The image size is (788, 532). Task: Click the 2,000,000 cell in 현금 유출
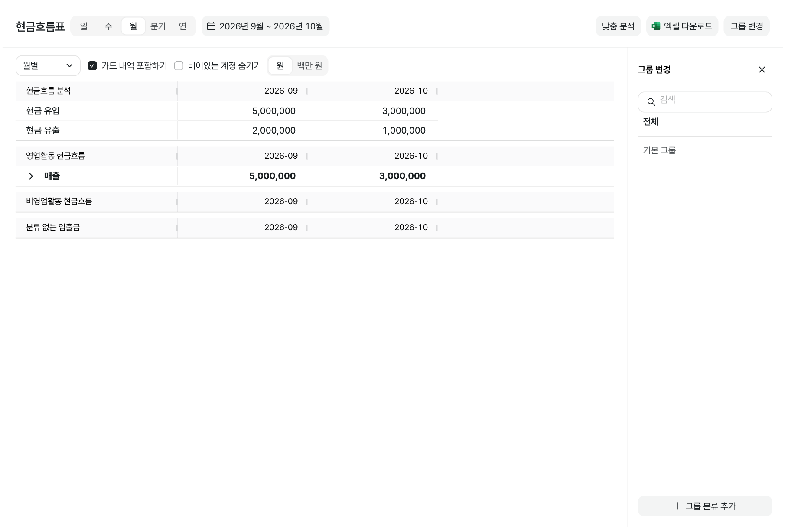click(274, 131)
